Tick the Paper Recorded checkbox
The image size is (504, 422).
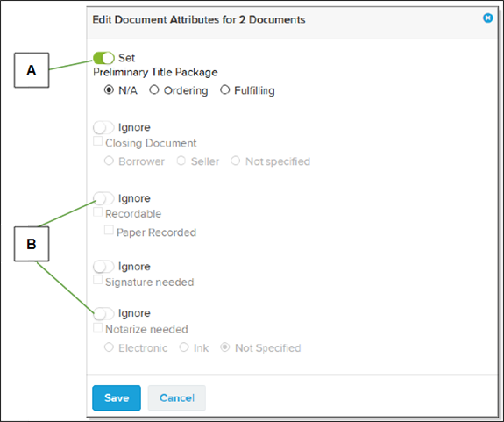point(109,230)
